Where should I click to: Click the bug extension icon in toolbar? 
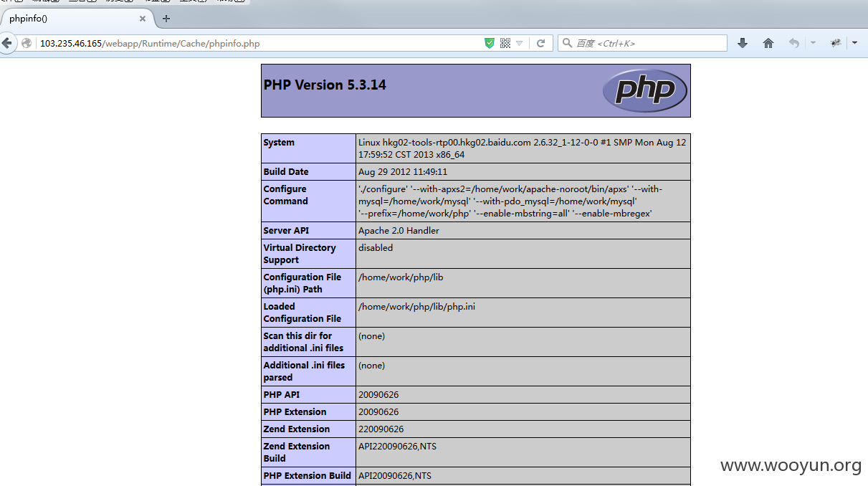pos(836,43)
